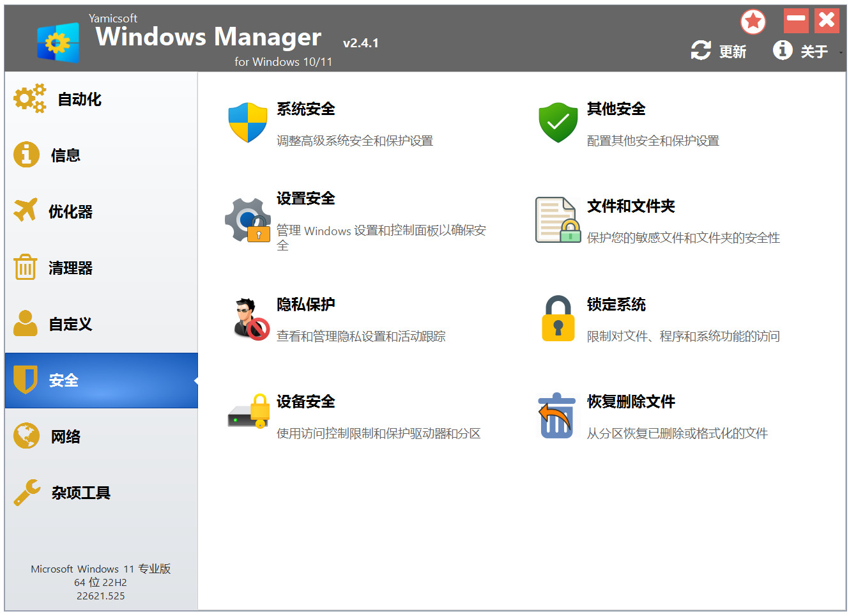Expand the dropdown arrow beside 关于
The image size is (849, 616).
pos(841,53)
